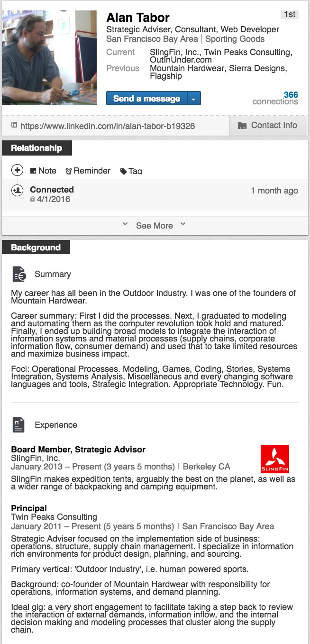Click the LinkedIn profile URL link
This screenshot has width=310, height=644.
click(108, 126)
